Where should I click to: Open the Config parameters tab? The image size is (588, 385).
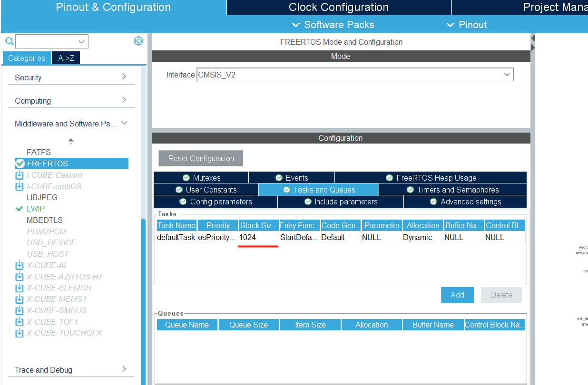(x=216, y=202)
